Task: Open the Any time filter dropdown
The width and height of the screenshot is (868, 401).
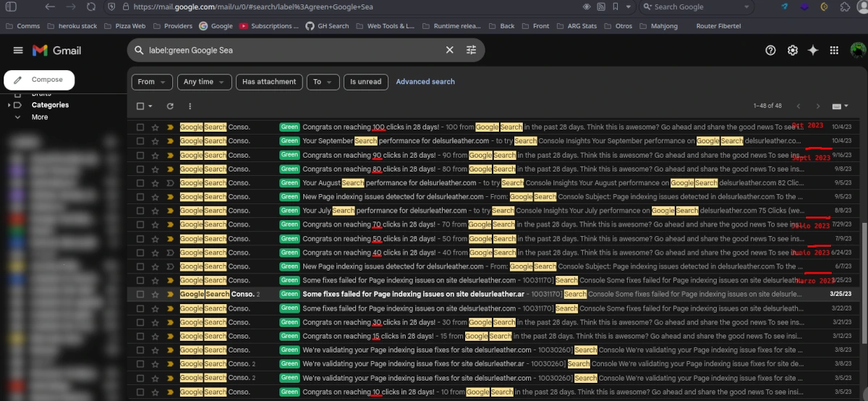Action: 203,82
